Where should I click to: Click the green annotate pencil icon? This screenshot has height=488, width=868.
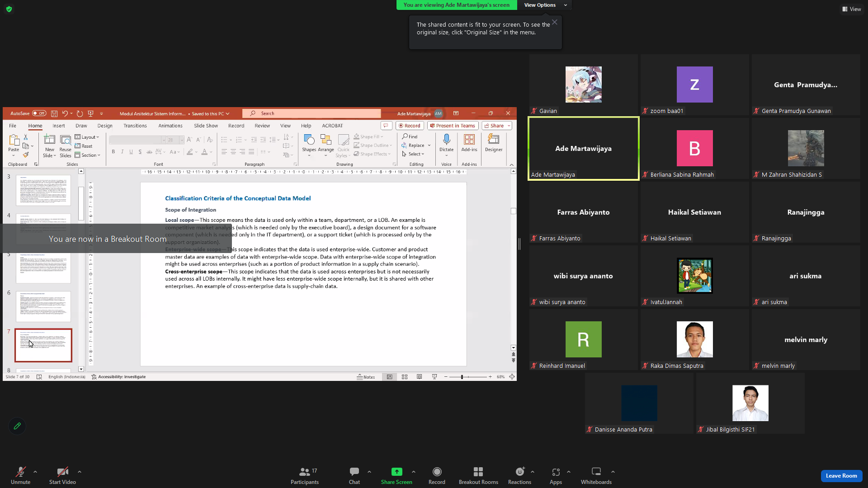click(17, 426)
